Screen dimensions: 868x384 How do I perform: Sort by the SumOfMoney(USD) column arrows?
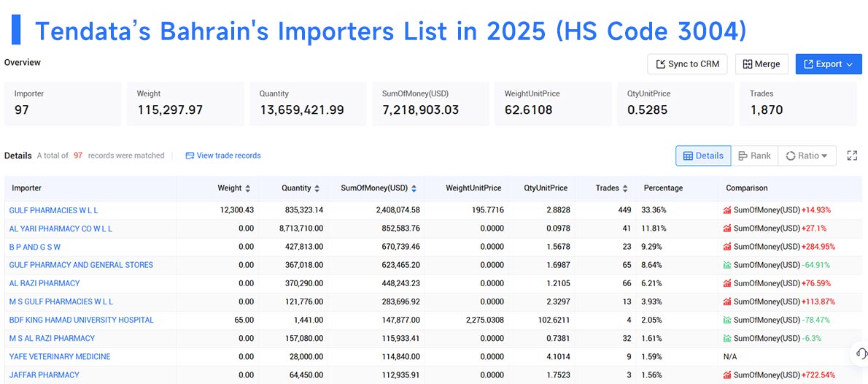[414, 188]
